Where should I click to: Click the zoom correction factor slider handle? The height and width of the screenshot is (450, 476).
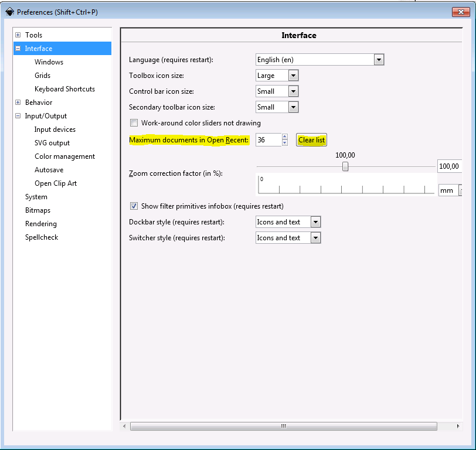(x=345, y=166)
